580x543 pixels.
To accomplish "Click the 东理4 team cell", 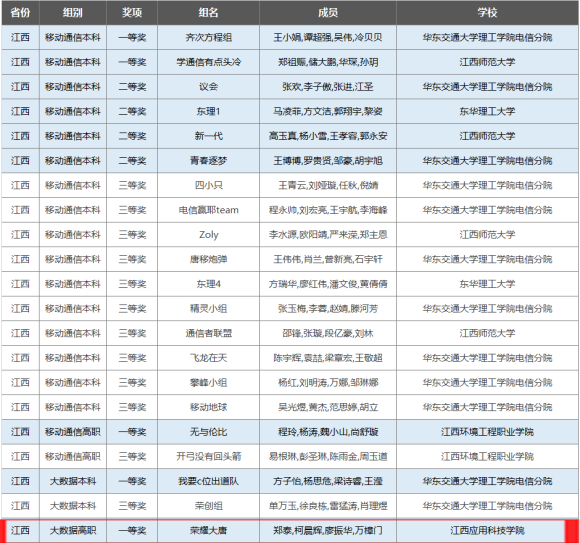I will pyautogui.click(x=209, y=284).
